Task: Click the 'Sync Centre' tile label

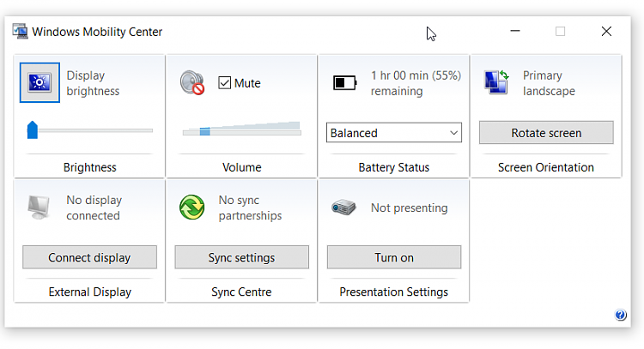Action: point(241,292)
